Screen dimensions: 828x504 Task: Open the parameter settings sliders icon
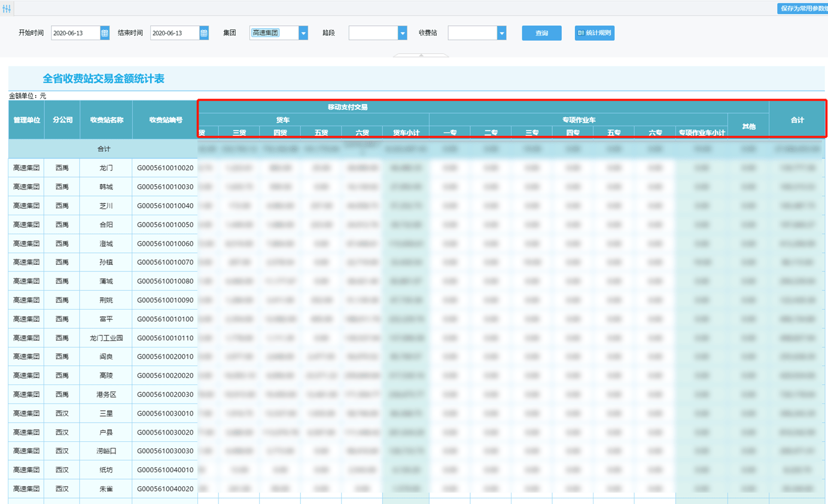tap(7, 9)
